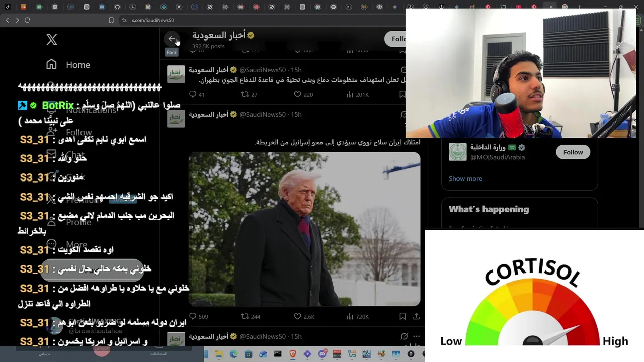The width and height of the screenshot is (644, 362).
Task: Click the What's happening heading
Action: pyautogui.click(x=489, y=209)
